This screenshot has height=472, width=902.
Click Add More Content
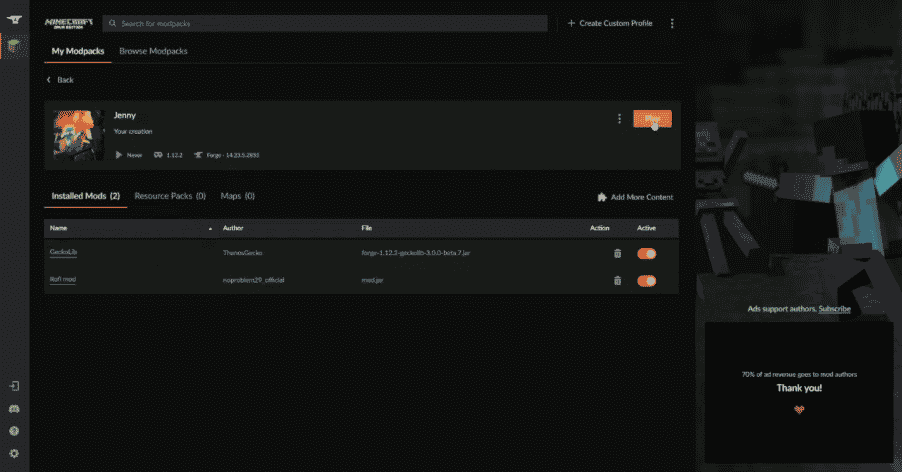[635, 197]
